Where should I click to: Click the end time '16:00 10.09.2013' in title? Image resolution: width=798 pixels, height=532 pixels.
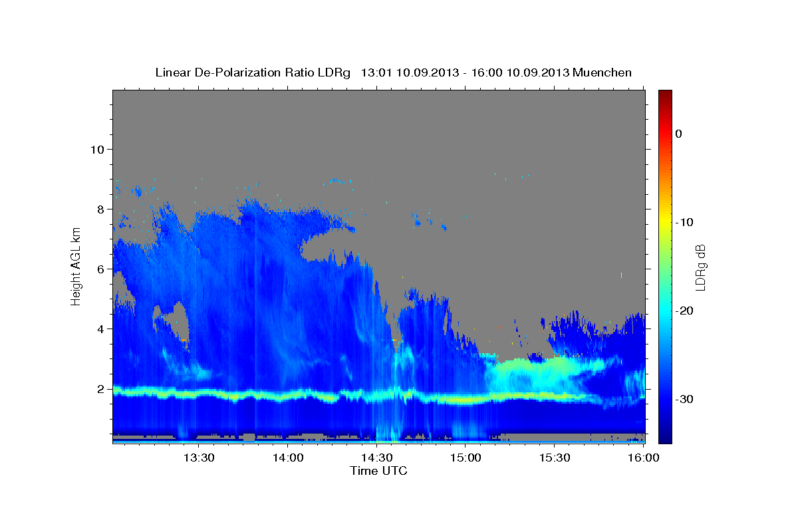point(521,72)
